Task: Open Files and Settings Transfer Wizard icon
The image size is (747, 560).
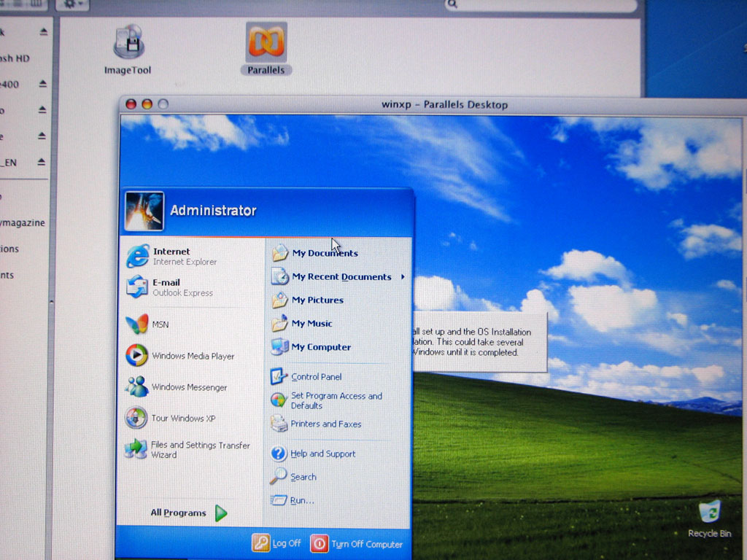Action: (x=136, y=449)
